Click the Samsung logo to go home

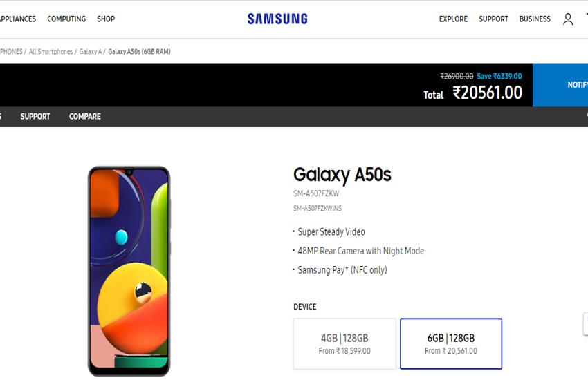tap(277, 19)
